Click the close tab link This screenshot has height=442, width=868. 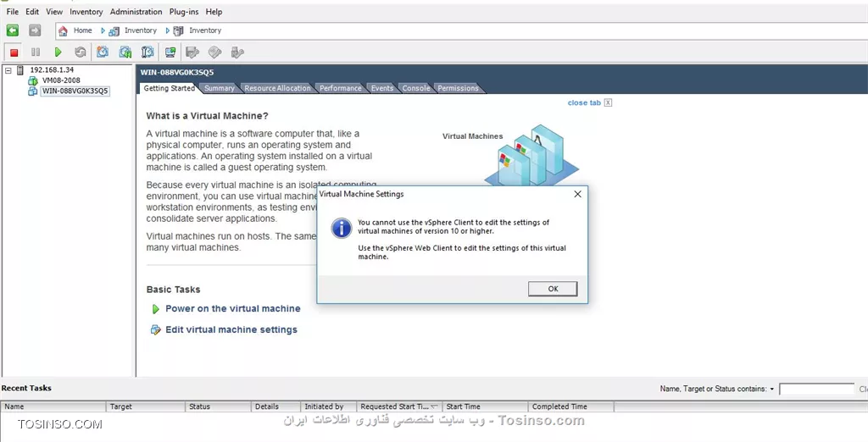[x=584, y=103]
